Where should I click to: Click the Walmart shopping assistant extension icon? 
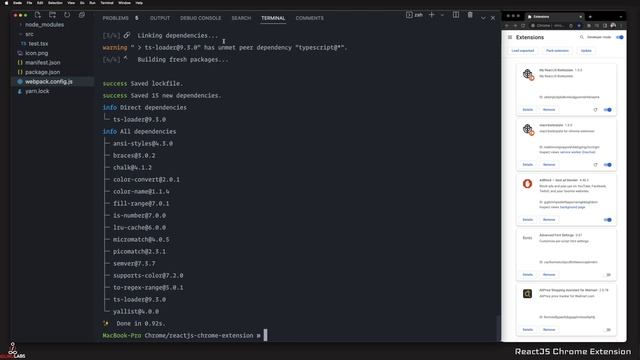527,293
